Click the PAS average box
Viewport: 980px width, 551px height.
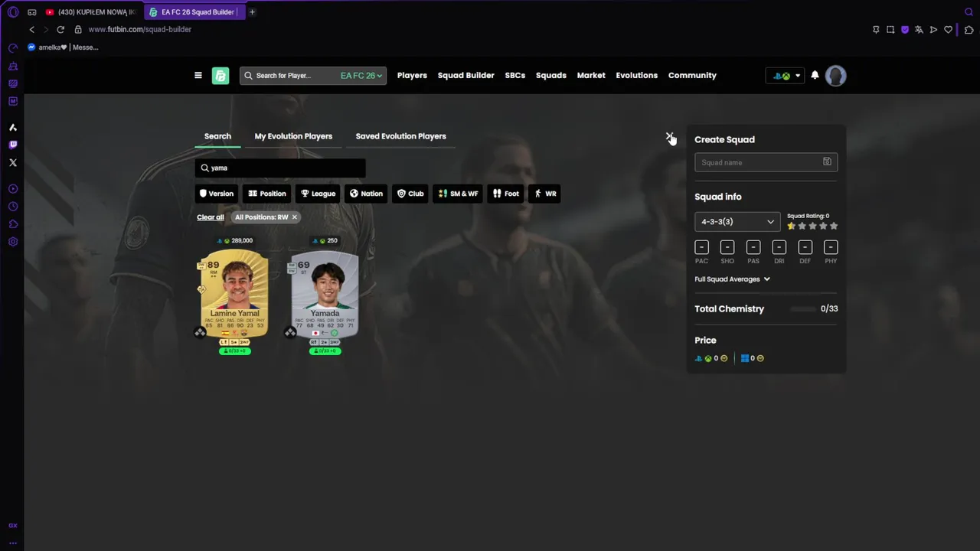pos(753,247)
